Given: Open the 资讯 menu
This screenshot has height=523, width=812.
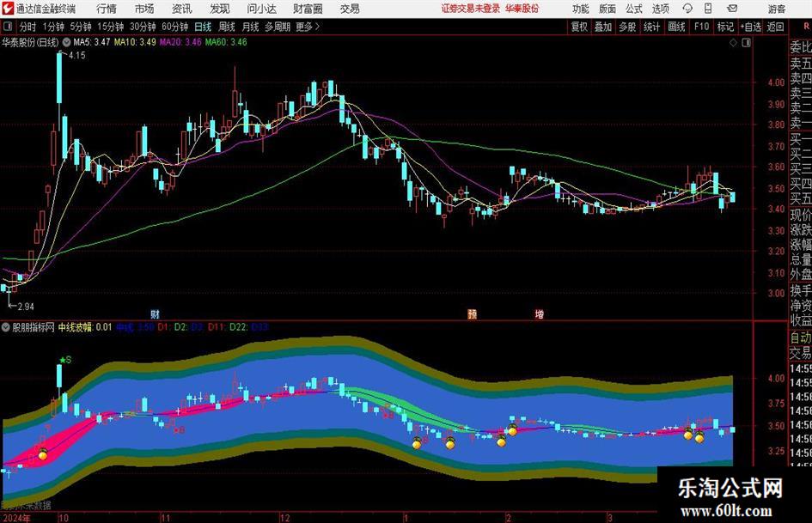Looking at the screenshot, I should [182, 9].
